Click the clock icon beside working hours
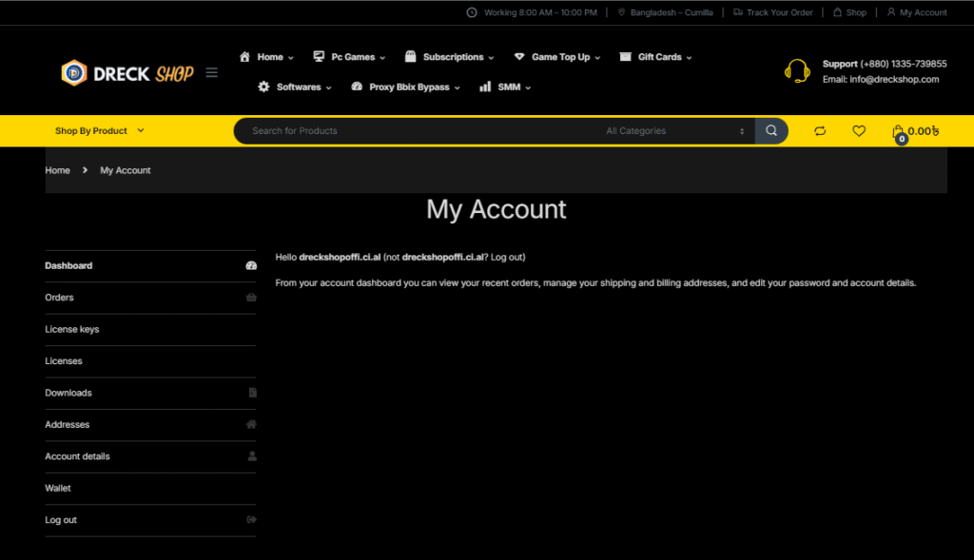This screenshot has height=560, width=974. click(472, 12)
